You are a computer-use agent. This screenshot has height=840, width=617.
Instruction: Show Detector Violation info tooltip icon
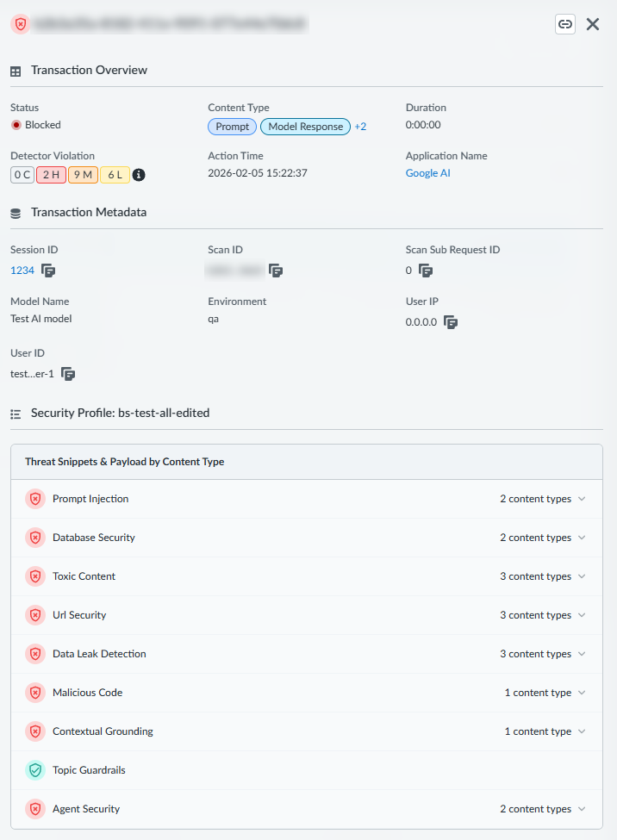(x=139, y=175)
